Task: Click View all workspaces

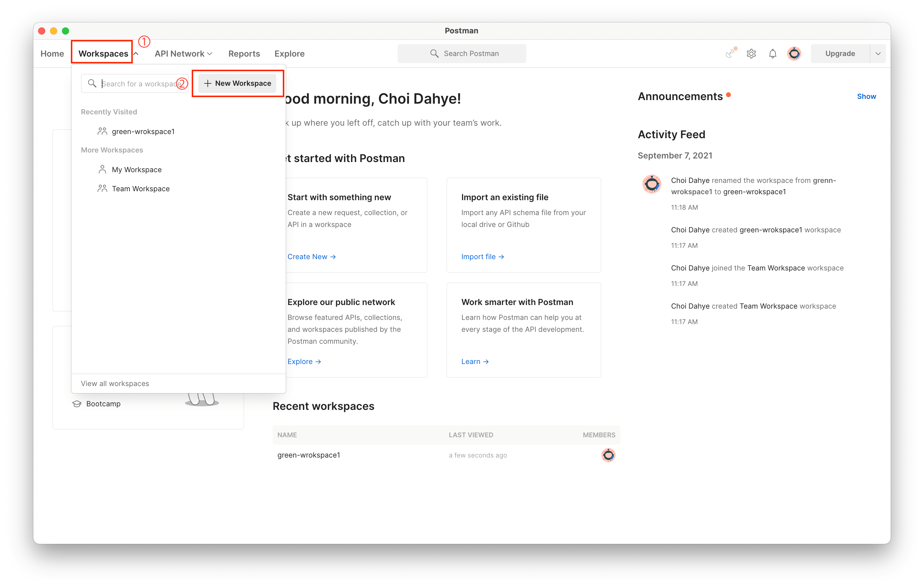Action: (x=115, y=383)
